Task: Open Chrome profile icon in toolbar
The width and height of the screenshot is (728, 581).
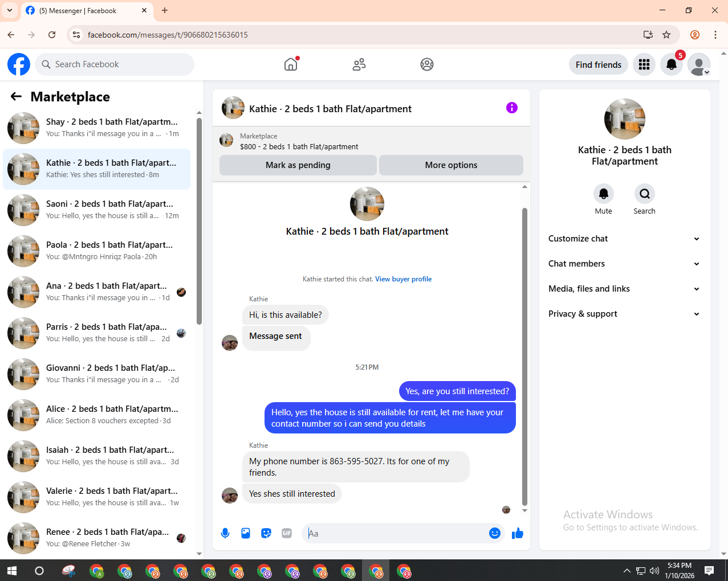Action: 695,35
